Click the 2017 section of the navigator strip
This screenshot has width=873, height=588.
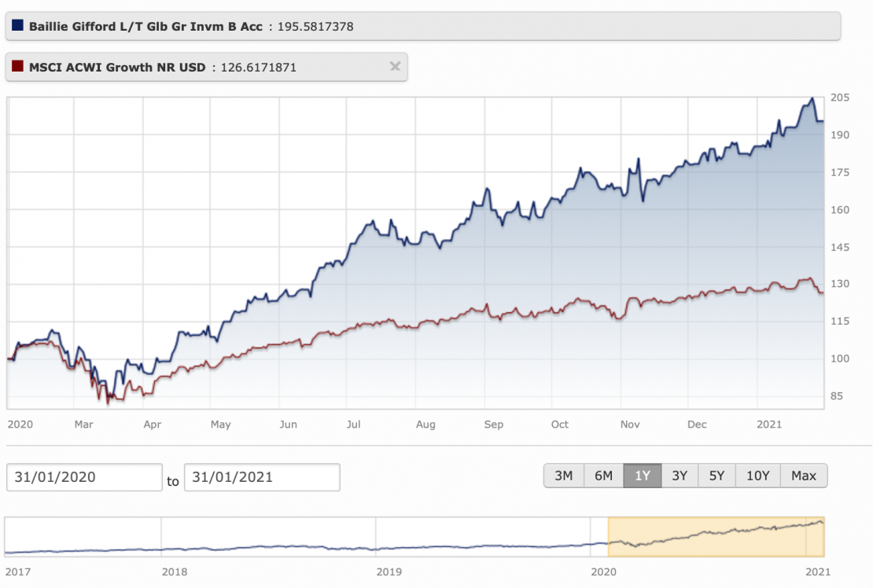click(x=83, y=537)
